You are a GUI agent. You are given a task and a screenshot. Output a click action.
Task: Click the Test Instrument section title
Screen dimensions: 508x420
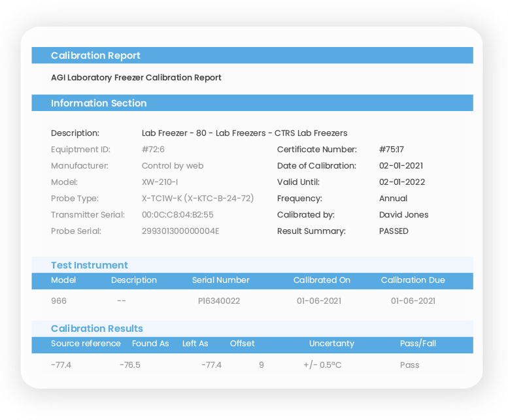pyautogui.click(x=90, y=265)
